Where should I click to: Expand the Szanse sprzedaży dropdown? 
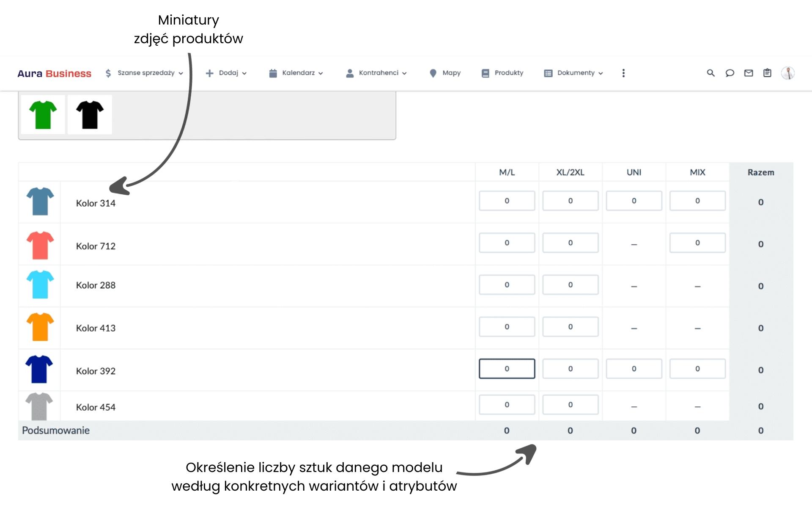click(x=144, y=73)
